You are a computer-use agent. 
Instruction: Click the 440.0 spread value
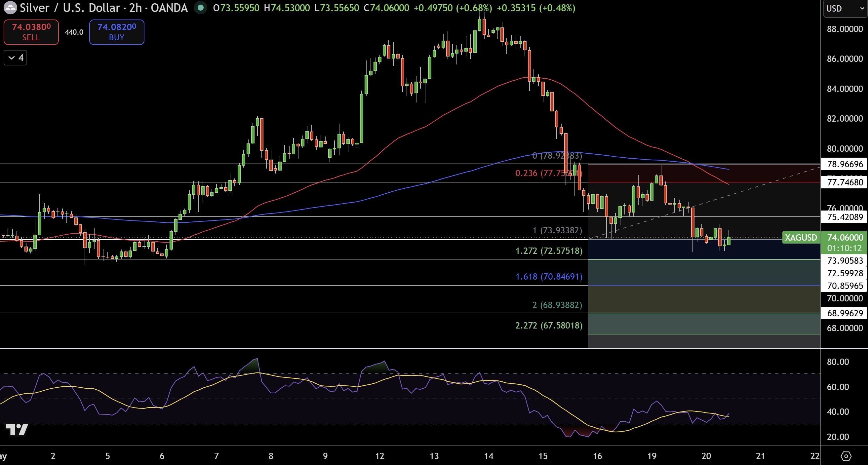point(74,32)
